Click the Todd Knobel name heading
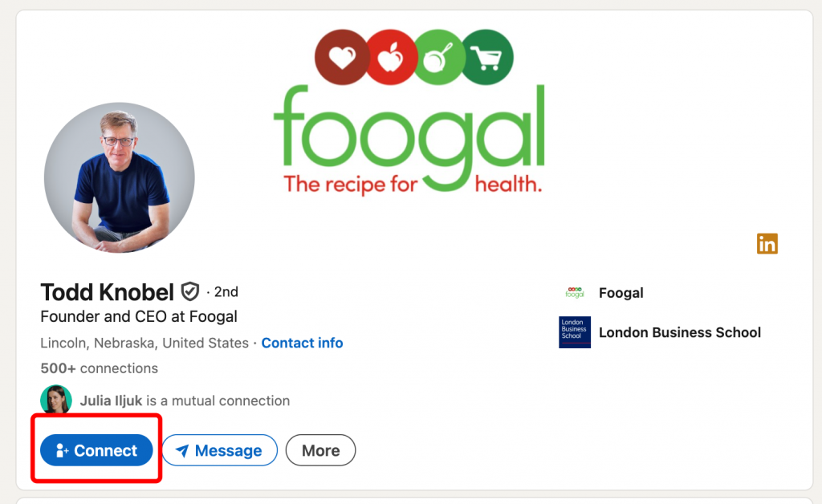Screen dimensions: 822x504 pos(107,291)
